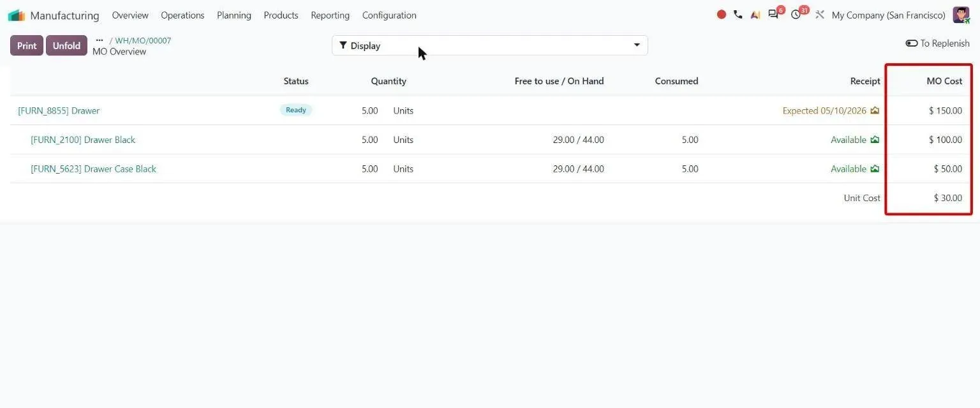Screen dimensions: 980x408
Task: Open [FURN_2100] Drawer Black link
Action: click(83, 140)
